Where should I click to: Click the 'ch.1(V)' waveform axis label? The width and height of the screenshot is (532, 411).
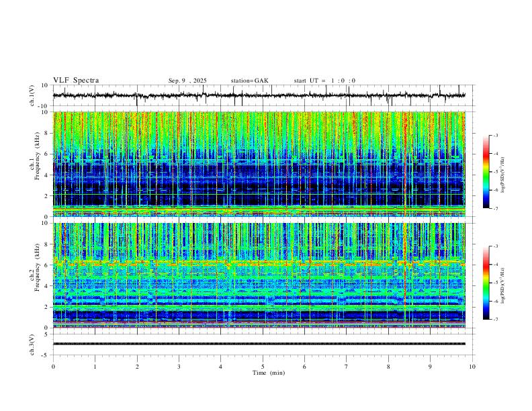tap(32, 95)
